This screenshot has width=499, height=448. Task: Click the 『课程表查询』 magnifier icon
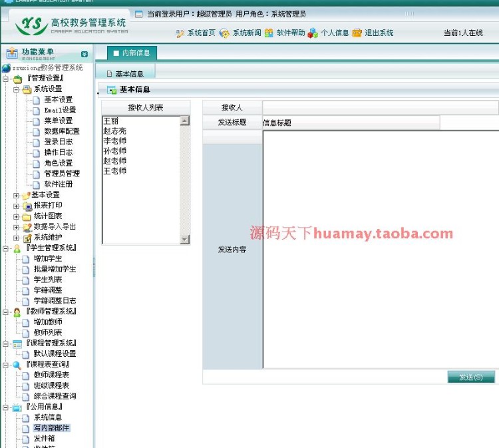(x=17, y=365)
